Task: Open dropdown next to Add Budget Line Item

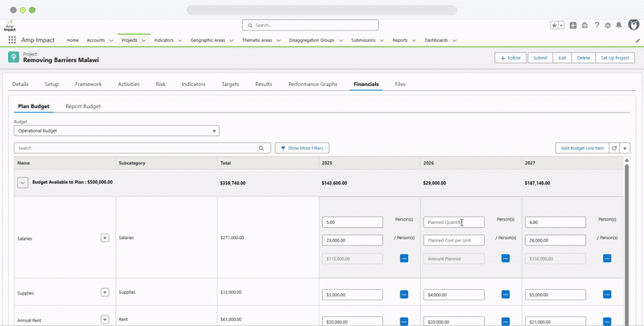Action: click(x=625, y=148)
